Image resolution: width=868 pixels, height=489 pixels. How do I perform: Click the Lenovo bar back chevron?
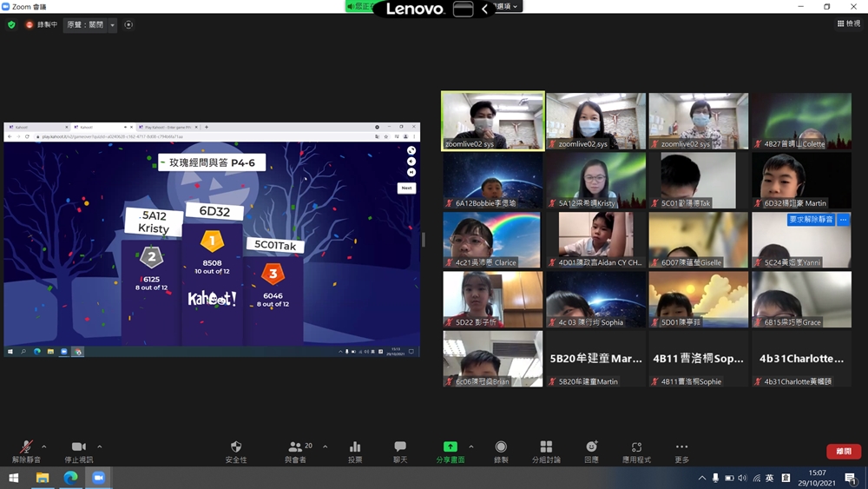tap(484, 9)
